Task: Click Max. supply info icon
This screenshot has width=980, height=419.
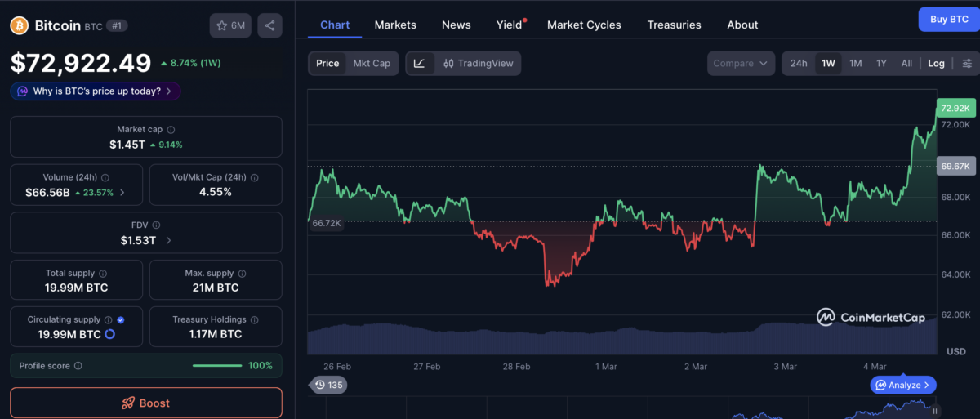Action: [242, 273]
